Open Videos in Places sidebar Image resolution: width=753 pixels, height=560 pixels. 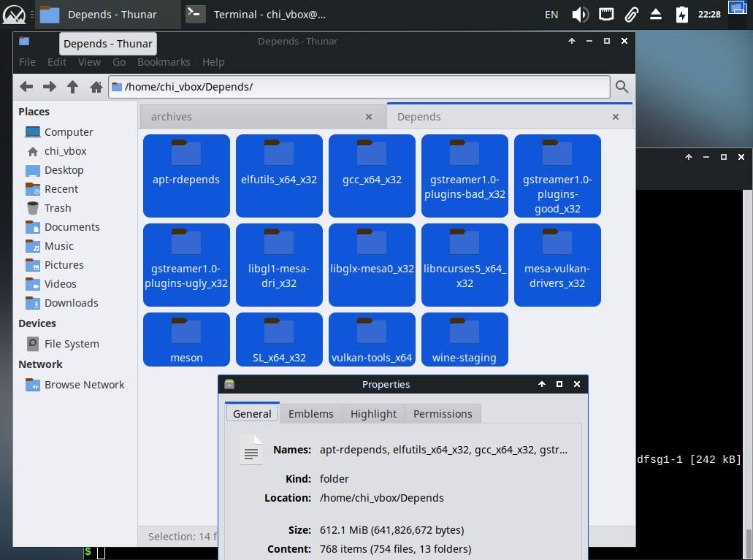(x=60, y=284)
